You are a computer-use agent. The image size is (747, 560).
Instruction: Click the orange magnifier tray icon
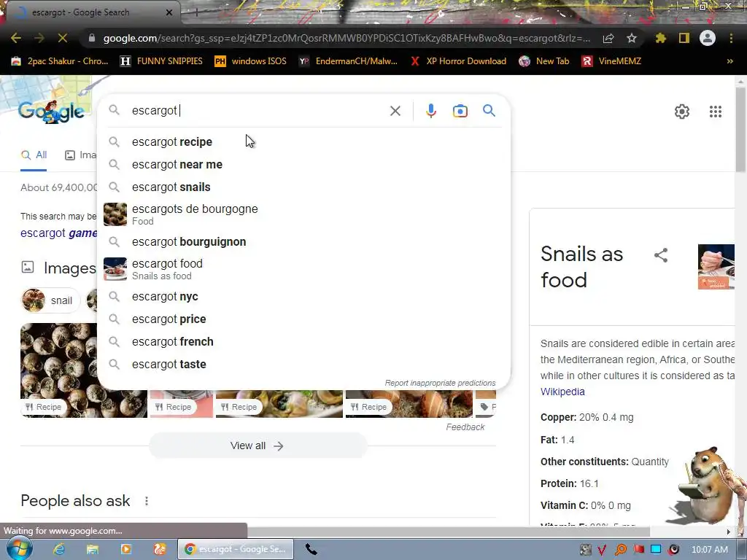[x=621, y=550]
